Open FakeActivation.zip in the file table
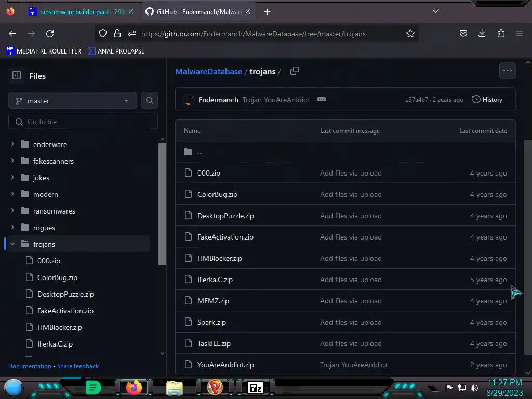Viewport: 532px width, 399px height. [x=225, y=237]
